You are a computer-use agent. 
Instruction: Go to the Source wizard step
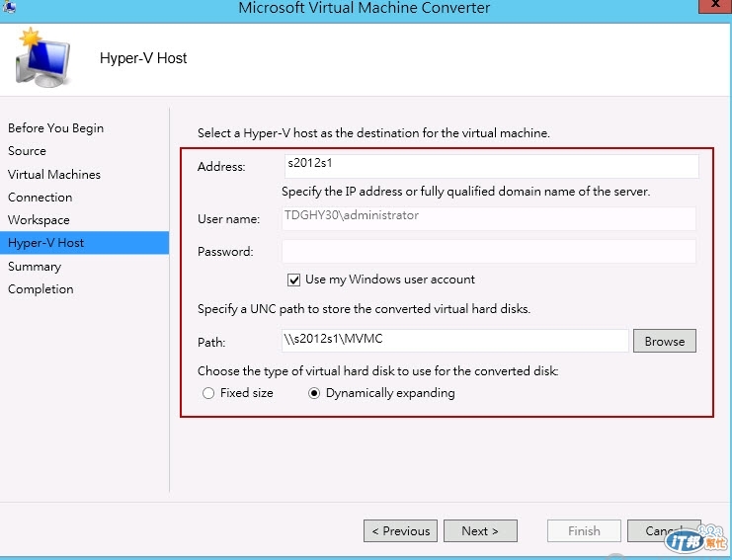27,151
